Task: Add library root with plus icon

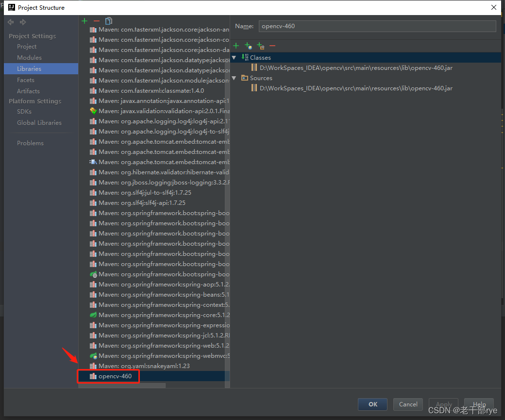Action: [236, 46]
